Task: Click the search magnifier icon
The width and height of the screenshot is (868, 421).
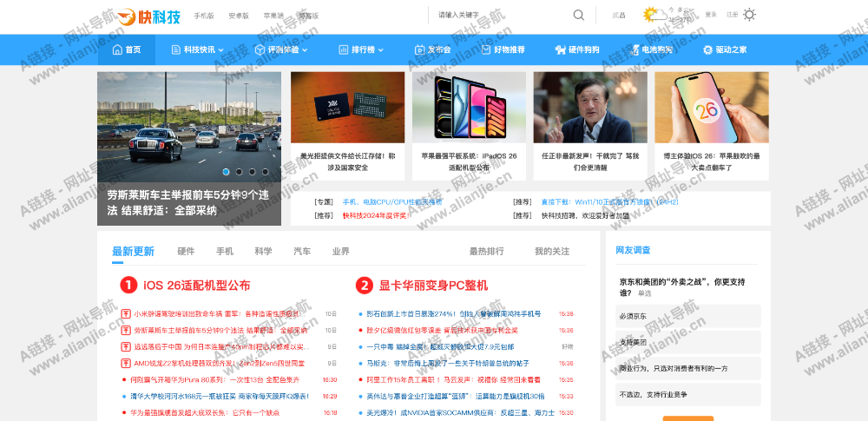Action: (579, 15)
